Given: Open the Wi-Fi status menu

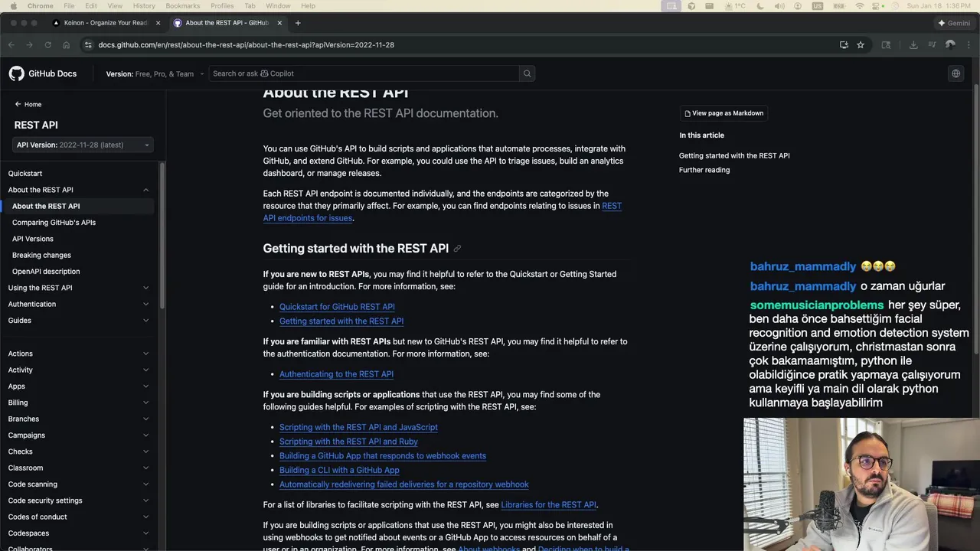Looking at the screenshot, I should tap(860, 6).
